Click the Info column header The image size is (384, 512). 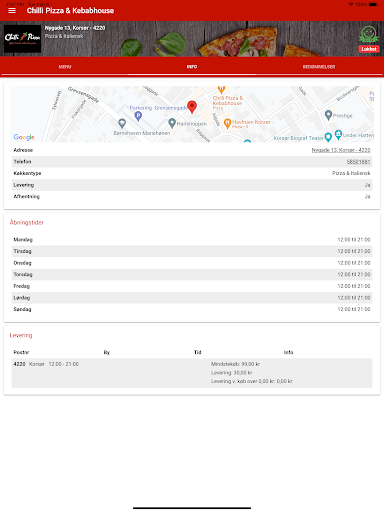pos(288,352)
